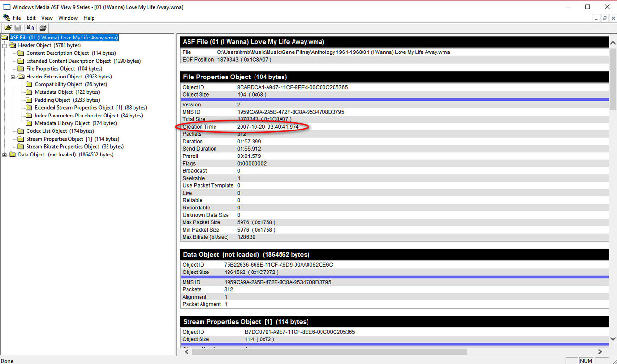
Task: Open the Window menu
Action: coord(68,18)
